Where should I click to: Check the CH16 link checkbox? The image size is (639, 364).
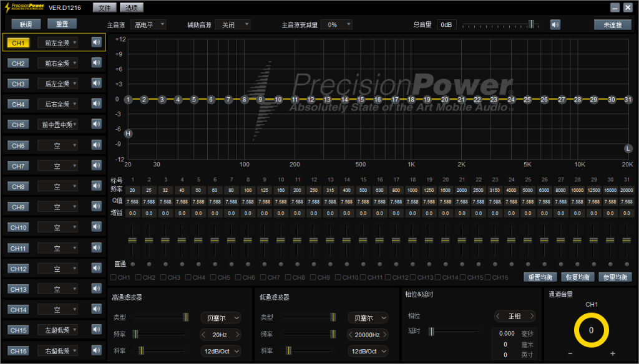488,277
